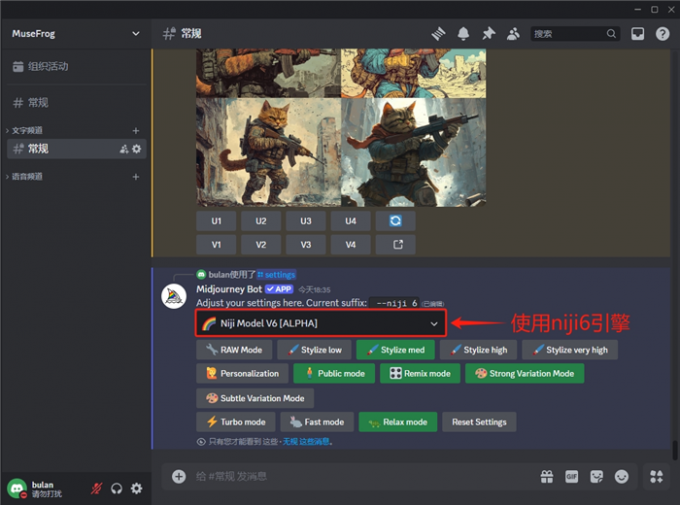Viewport: 680px width, 505px height.
Task: Edit channel gear icon on 常规
Action: point(137,149)
